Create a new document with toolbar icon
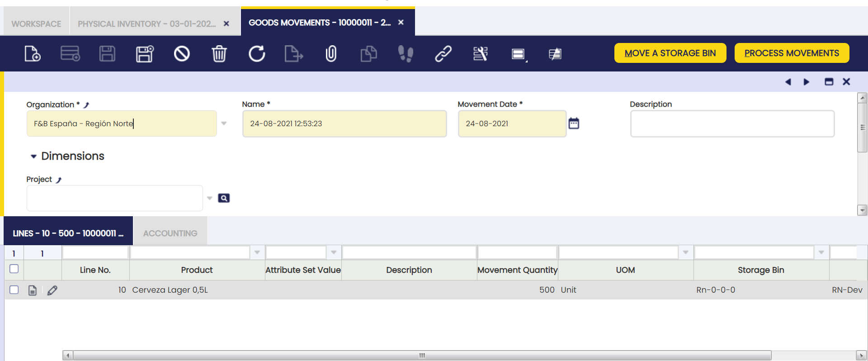The height and width of the screenshot is (361, 868). point(33,54)
